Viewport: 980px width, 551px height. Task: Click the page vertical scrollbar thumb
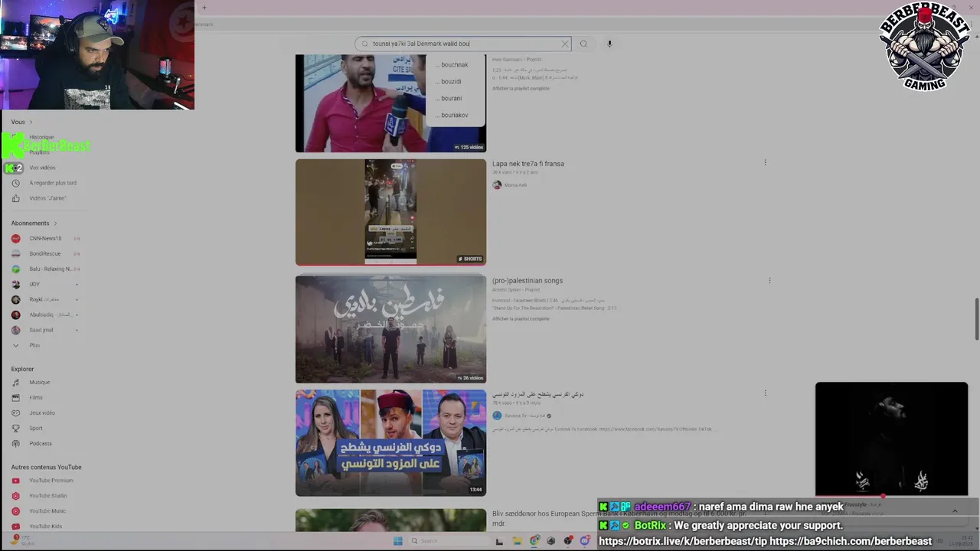976,319
